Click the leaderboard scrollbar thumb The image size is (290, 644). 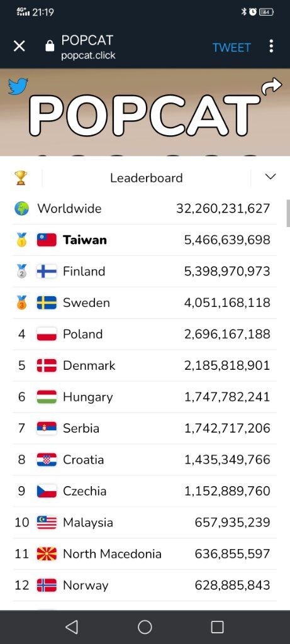288,213
